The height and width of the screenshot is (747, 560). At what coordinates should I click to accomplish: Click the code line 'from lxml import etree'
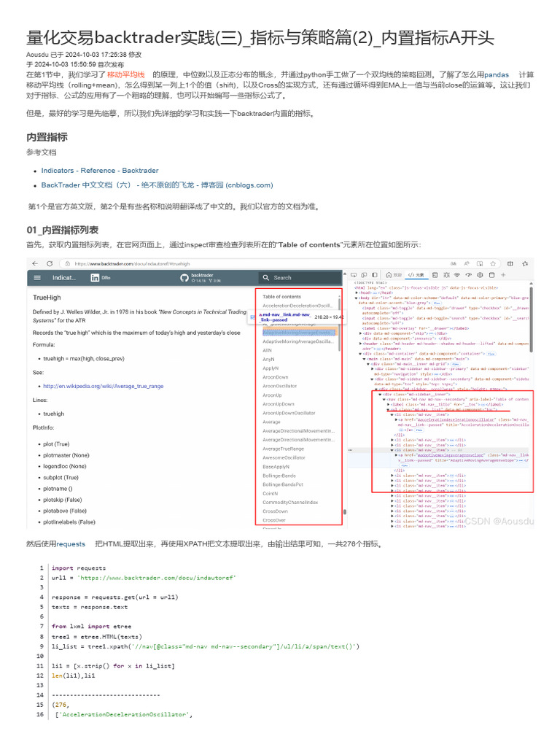91,627
